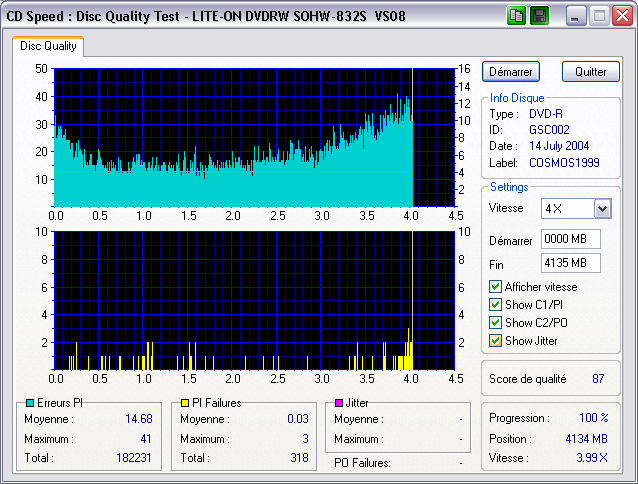Close the CD Speed window
Viewport: 638px width, 484px height.
(x=621, y=15)
